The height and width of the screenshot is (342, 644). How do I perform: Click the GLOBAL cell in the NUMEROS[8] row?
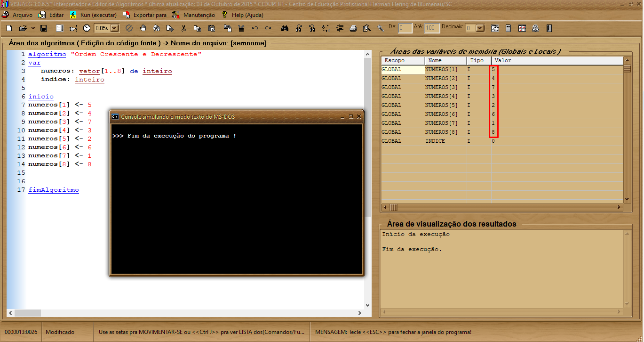click(x=403, y=132)
